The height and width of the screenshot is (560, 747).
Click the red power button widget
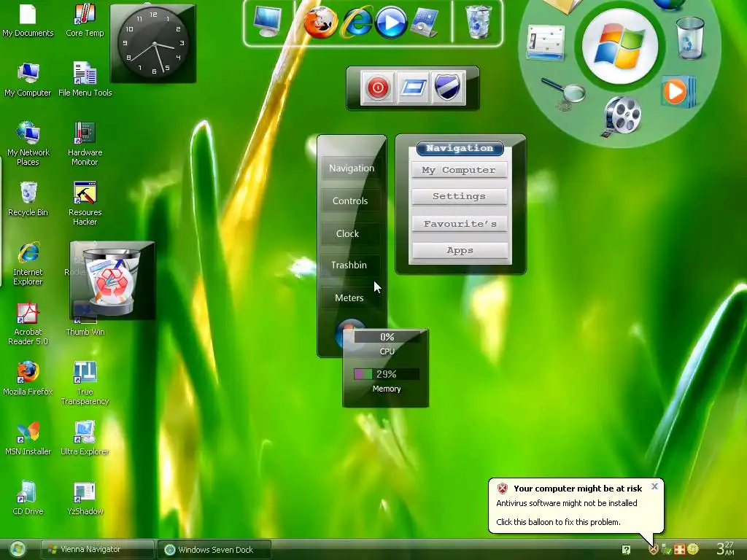tap(378, 87)
